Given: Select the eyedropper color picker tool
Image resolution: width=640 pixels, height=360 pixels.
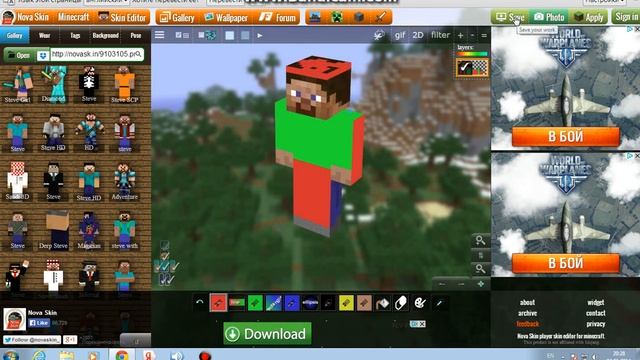Looking at the screenshot, I should [439, 303].
